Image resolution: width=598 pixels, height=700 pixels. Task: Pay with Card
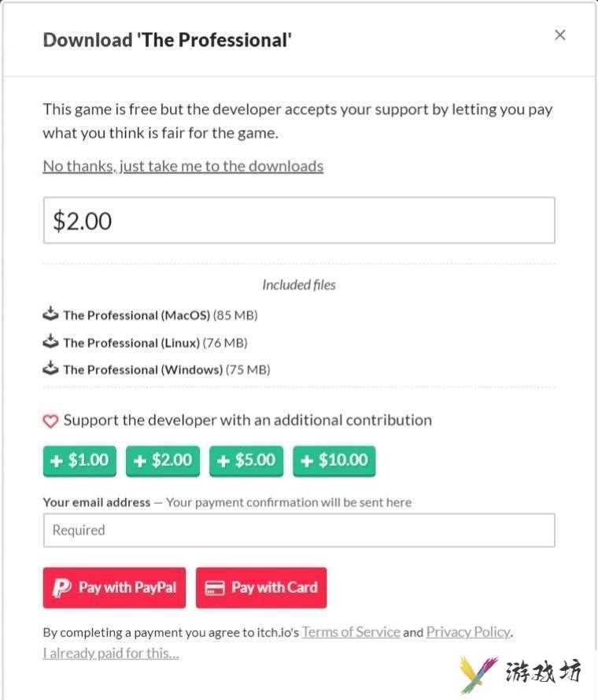(x=261, y=587)
